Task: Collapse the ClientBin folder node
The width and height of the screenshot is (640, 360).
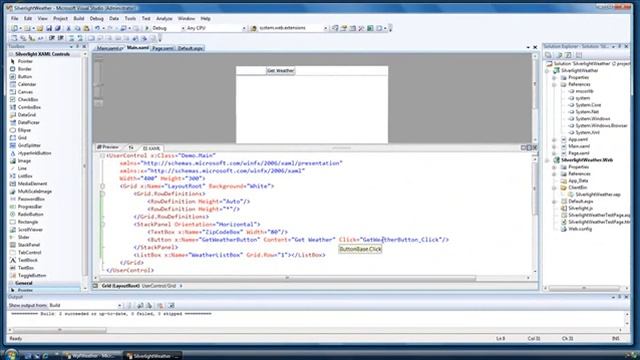Action: coord(554,188)
